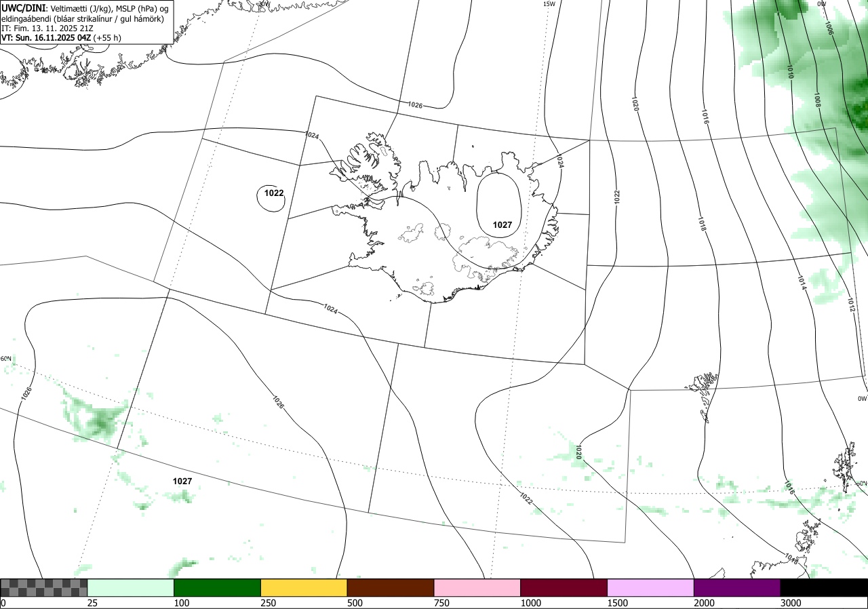Click the 15W longitude label
868x609 pixels.
(549, 4)
